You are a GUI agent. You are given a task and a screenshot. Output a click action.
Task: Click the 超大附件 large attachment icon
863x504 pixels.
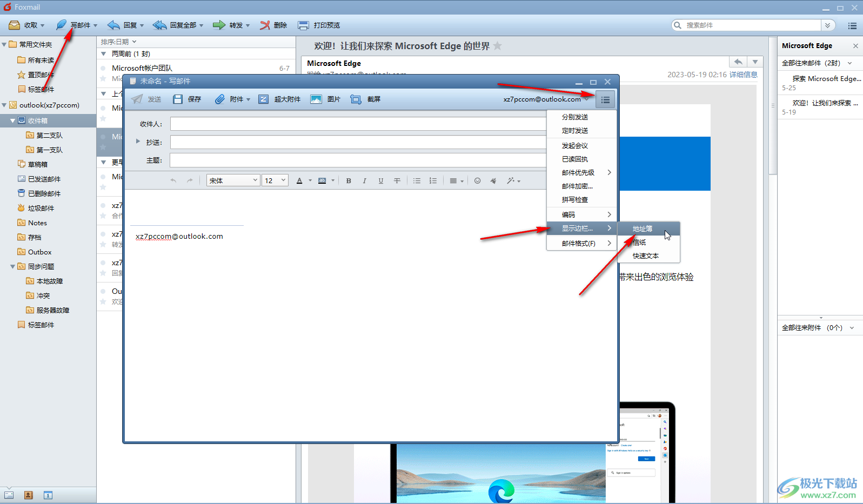263,99
